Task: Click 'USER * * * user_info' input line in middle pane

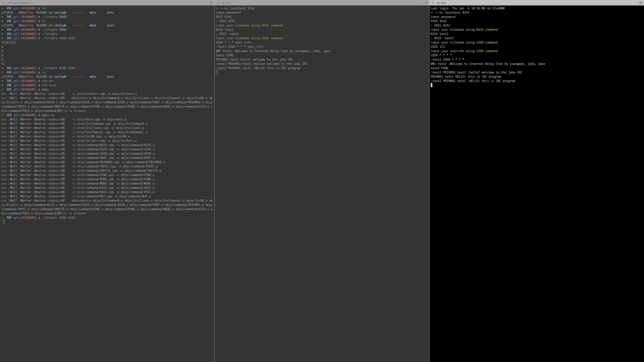Action: (x=233, y=42)
